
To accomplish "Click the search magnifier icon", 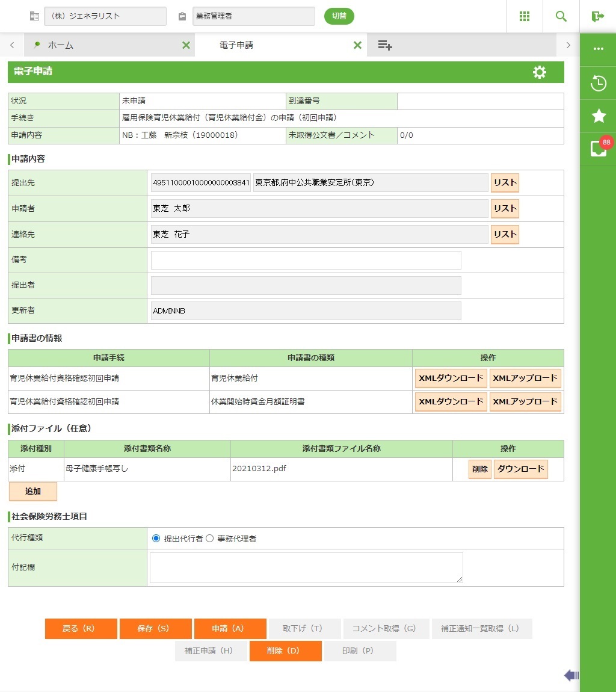I will [x=561, y=16].
